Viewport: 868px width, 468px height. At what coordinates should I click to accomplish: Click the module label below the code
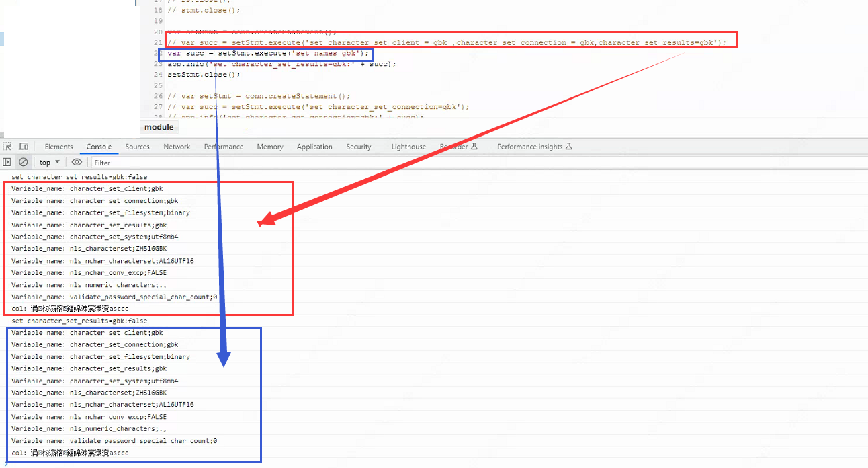(x=159, y=128)
